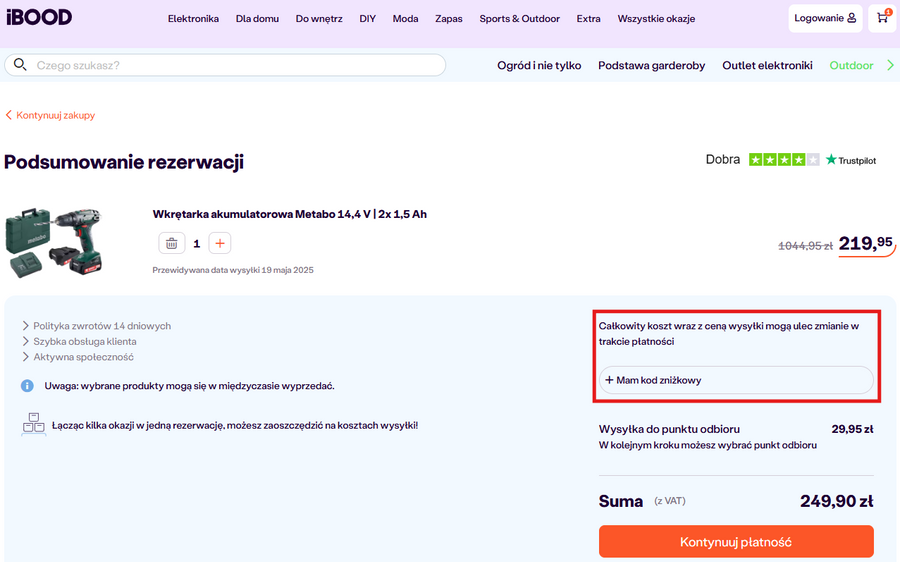Click 'Kontynuuj płatność' button

(735, 542)
